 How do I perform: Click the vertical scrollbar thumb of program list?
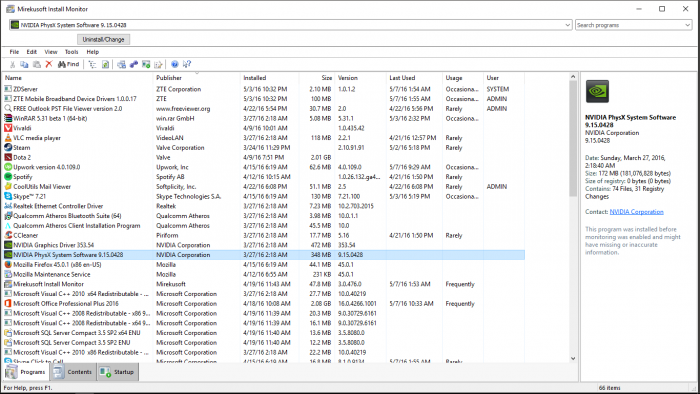coord(573,139)
